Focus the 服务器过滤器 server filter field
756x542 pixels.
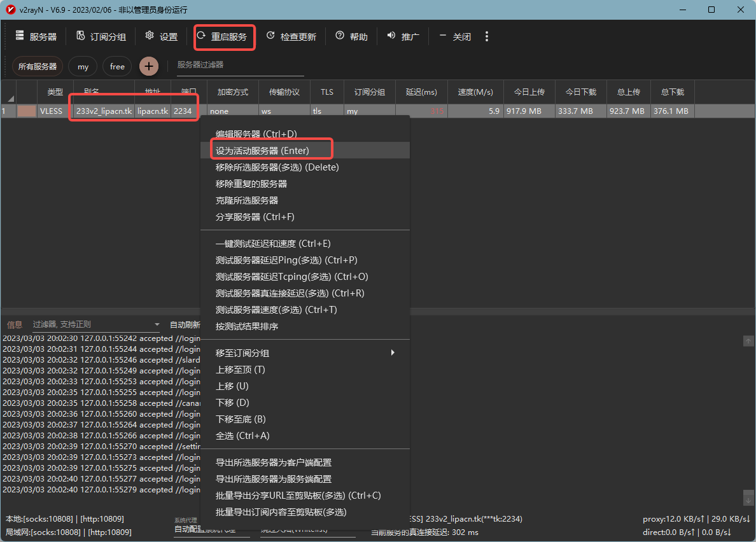click(x=240, y=66)
